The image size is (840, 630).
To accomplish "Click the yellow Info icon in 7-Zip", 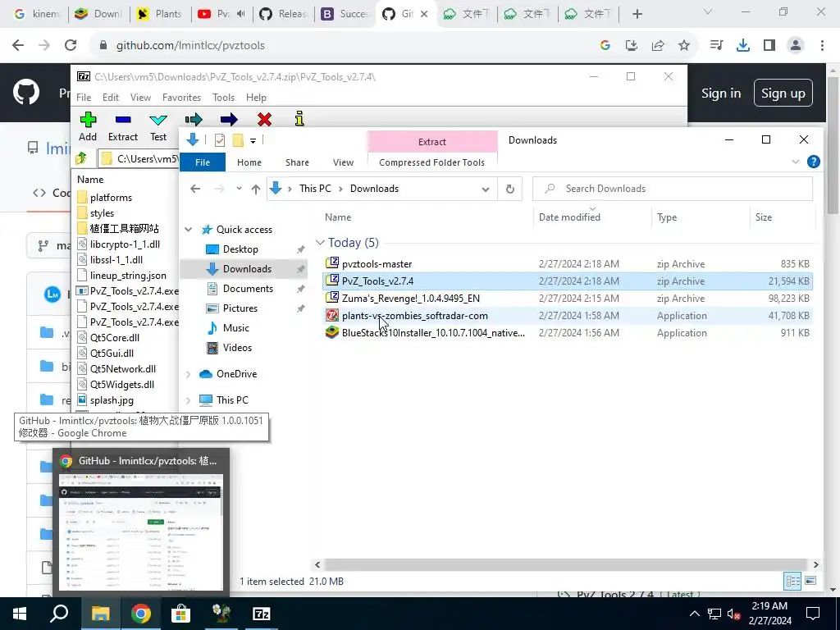I will point(299,118).
